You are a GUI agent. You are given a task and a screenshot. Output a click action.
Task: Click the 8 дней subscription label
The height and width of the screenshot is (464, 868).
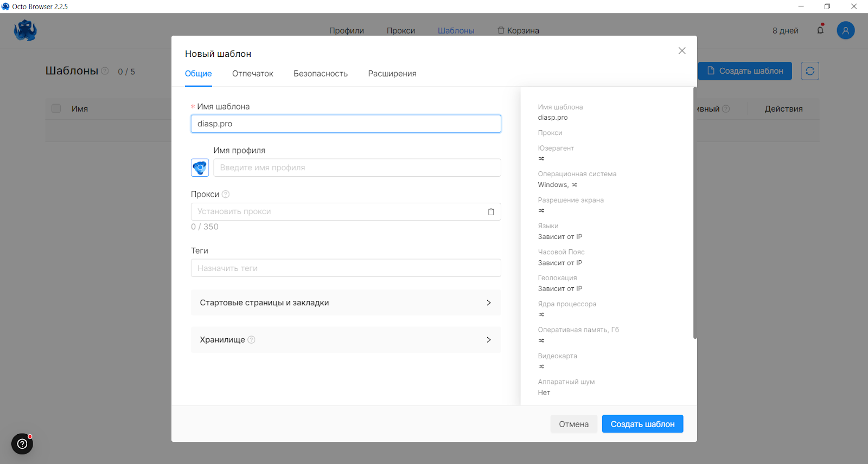pos(786,31)
